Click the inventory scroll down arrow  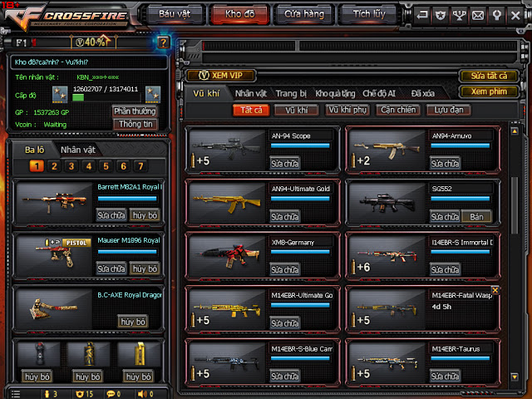[x=515, y=377]
